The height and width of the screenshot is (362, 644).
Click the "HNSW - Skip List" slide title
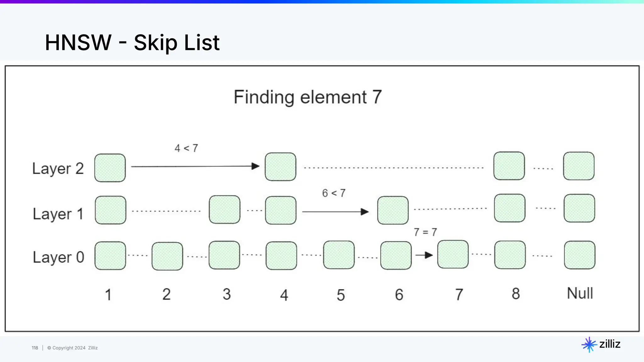tap(132, 42)
